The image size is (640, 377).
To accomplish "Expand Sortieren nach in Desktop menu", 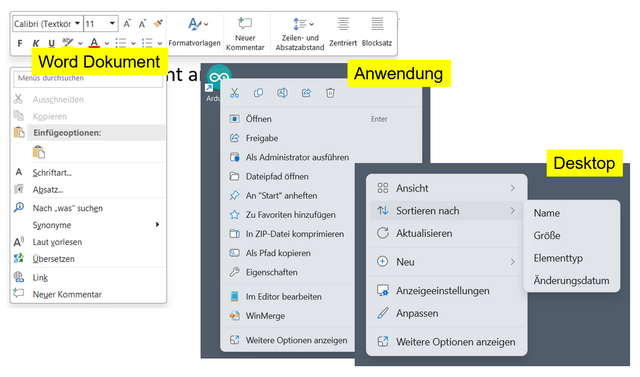I will point(447,211).
